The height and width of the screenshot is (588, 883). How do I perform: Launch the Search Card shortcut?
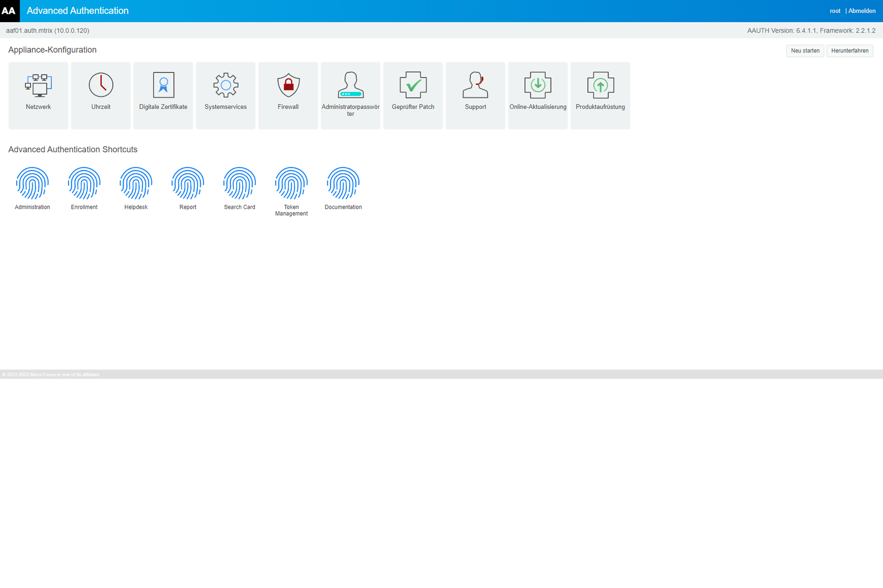coord(240,188)
